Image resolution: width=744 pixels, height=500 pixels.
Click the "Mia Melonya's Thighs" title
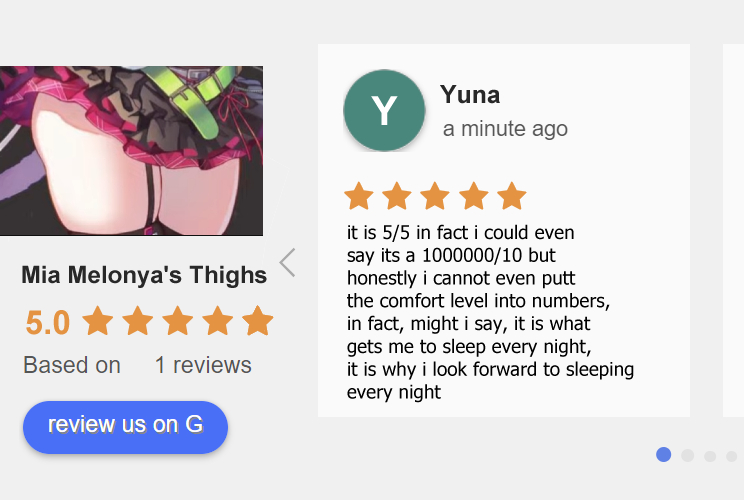pyautogui.click(x=144, y=275)
